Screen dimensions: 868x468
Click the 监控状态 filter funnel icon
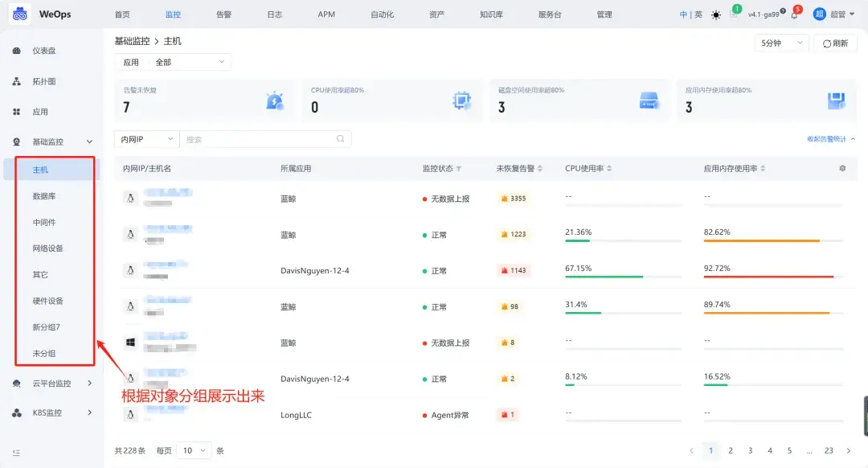[x=459, y=168]
